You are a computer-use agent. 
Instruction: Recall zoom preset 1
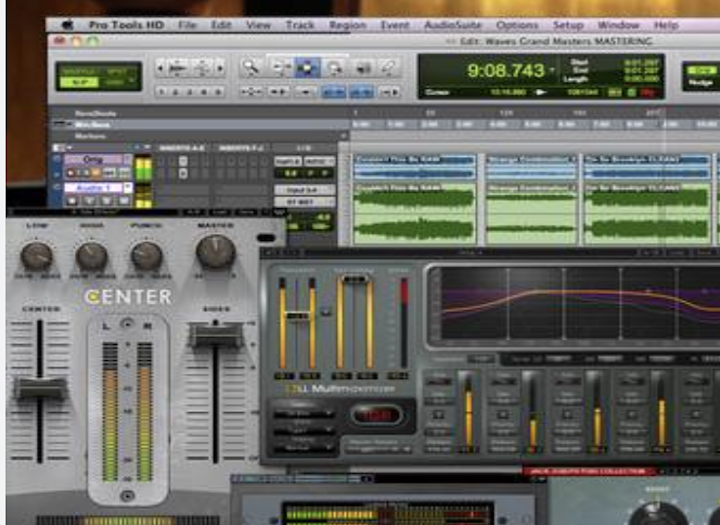click(161, 92)
